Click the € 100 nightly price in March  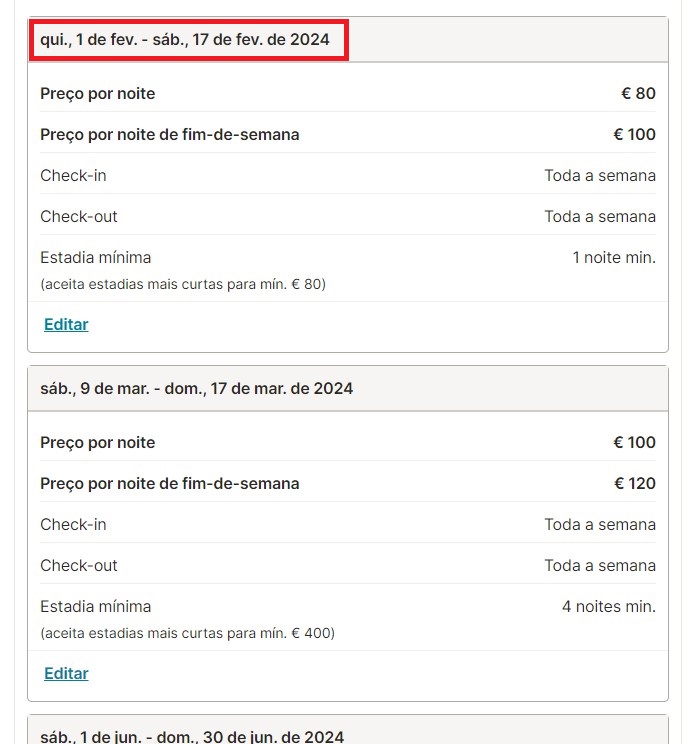pyautogui.click(x=634, y=442)
